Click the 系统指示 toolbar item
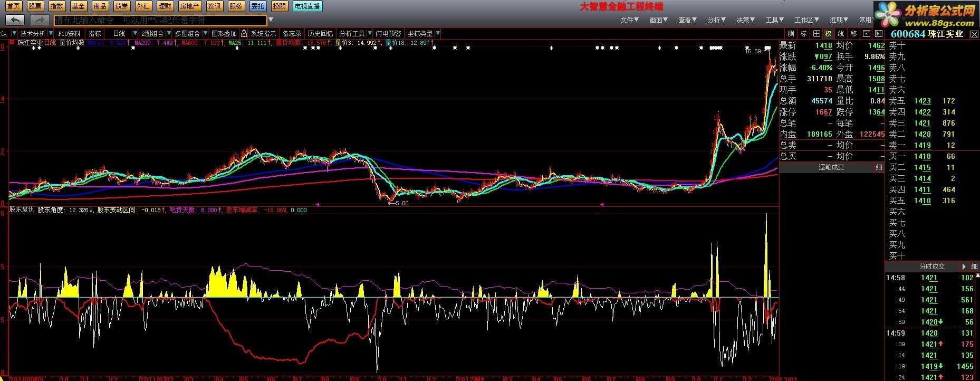The width and height of the screenshot is (980, 381). [x=263, y=34]
